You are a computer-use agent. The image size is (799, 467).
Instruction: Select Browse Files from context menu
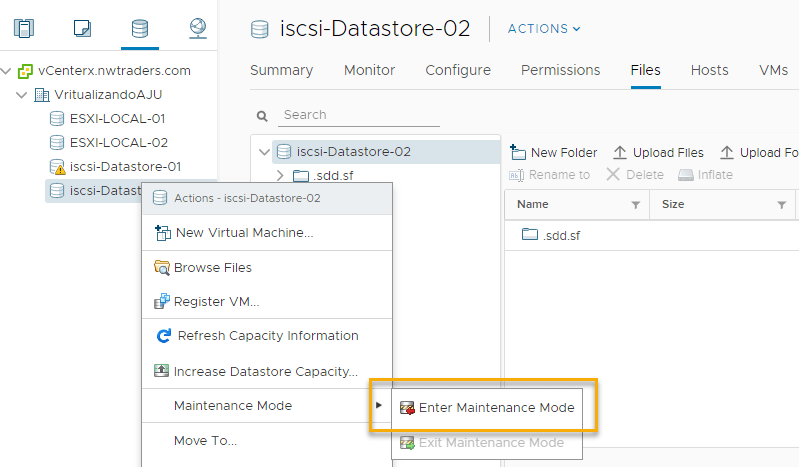pos(212,267)
